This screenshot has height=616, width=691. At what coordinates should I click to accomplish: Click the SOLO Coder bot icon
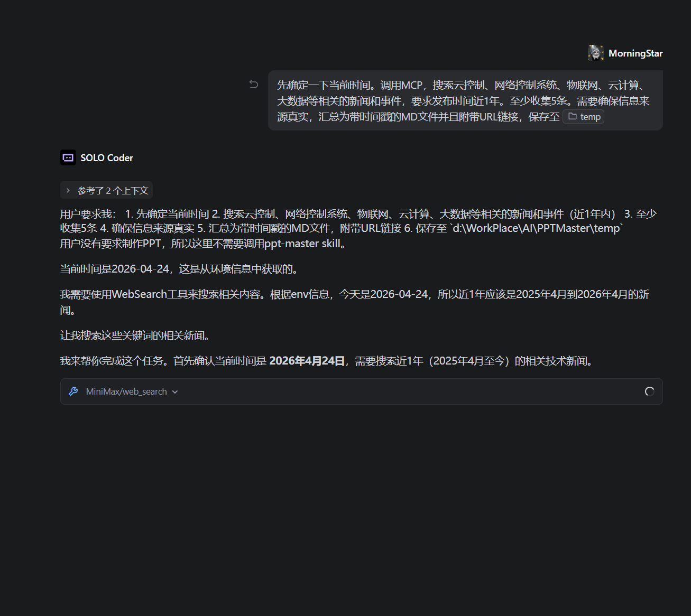coord(68,157)
